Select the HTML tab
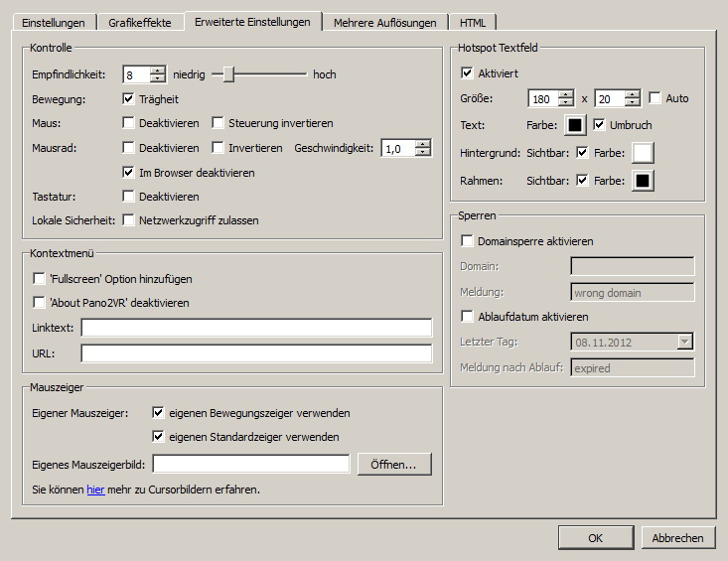This screenshot has height=561, width=728. tap(473, 22)
